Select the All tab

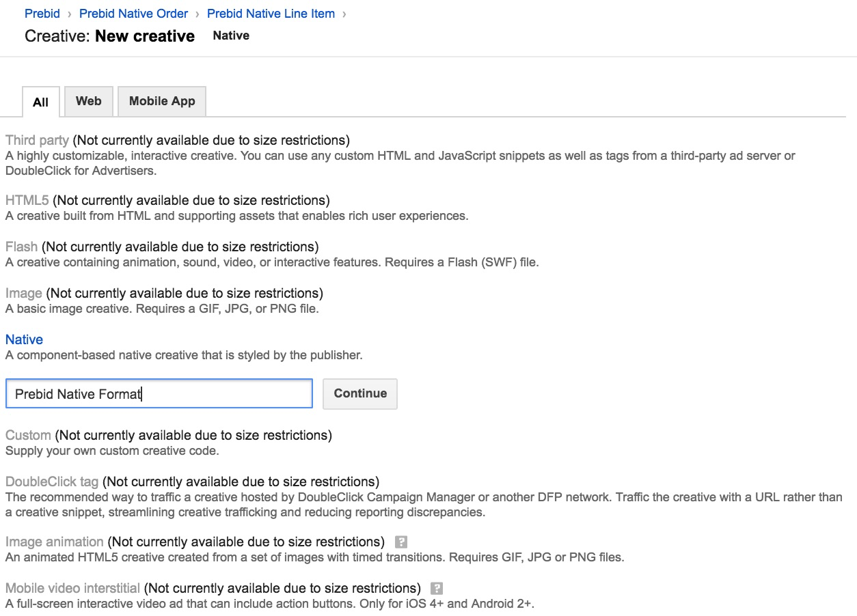pyautogui.click(x=40, y=102)
